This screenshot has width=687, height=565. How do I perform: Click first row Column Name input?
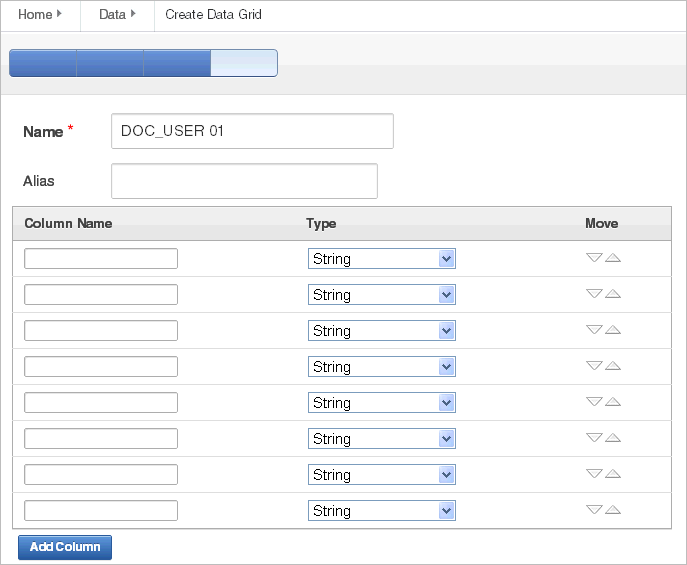(x=101, y=258)
